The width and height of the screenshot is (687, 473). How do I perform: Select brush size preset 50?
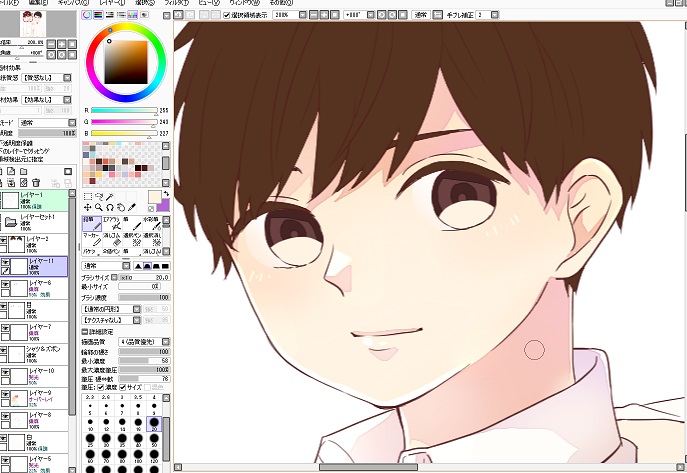tap(154, 440)
